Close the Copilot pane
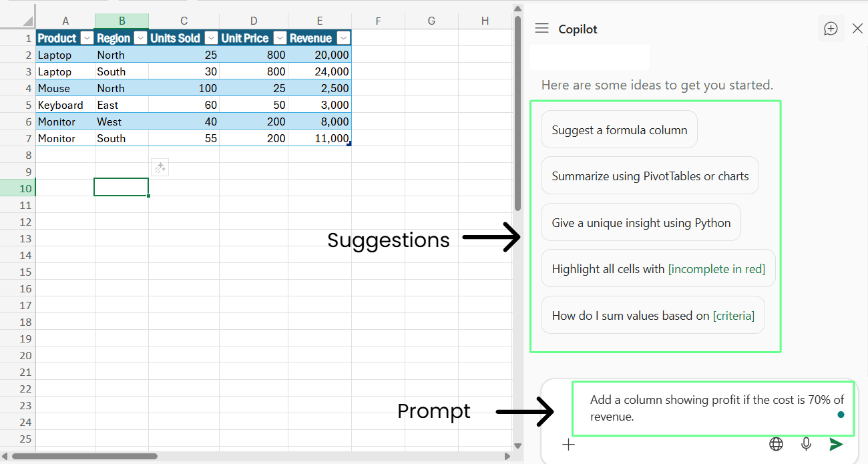868x464 pixels. 858,29
